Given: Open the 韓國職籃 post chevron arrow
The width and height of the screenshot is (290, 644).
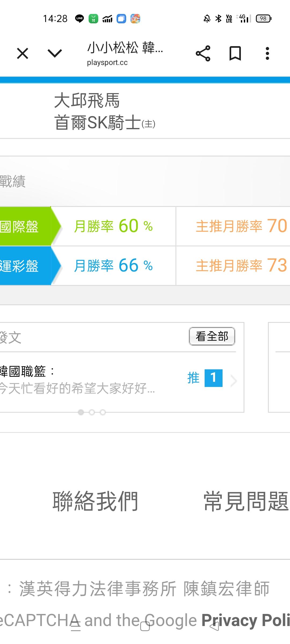Looking at the screenshot, I should 234,380.
